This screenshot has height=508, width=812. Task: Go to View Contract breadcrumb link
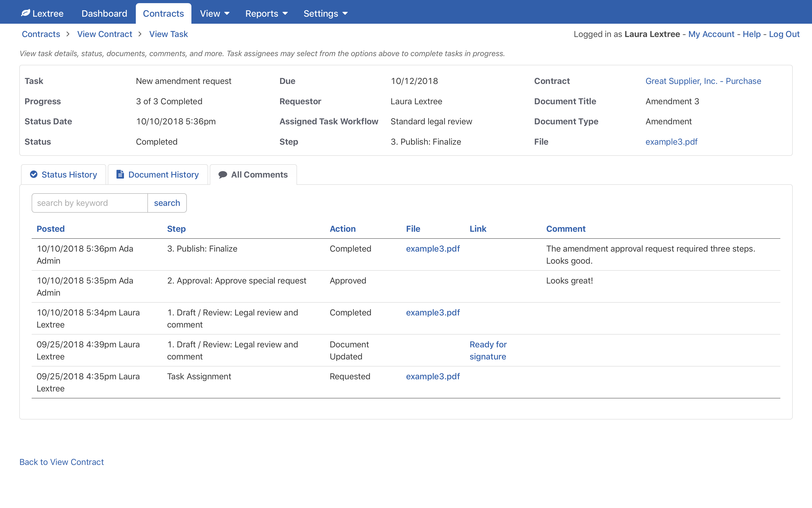pyautogui.click(x=105, y=34)
